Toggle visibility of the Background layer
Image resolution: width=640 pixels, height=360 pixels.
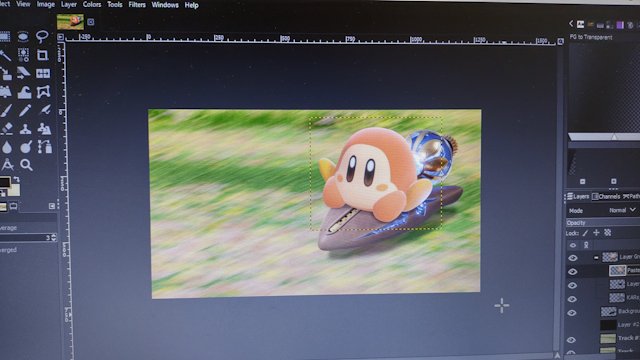click(572, 313)
